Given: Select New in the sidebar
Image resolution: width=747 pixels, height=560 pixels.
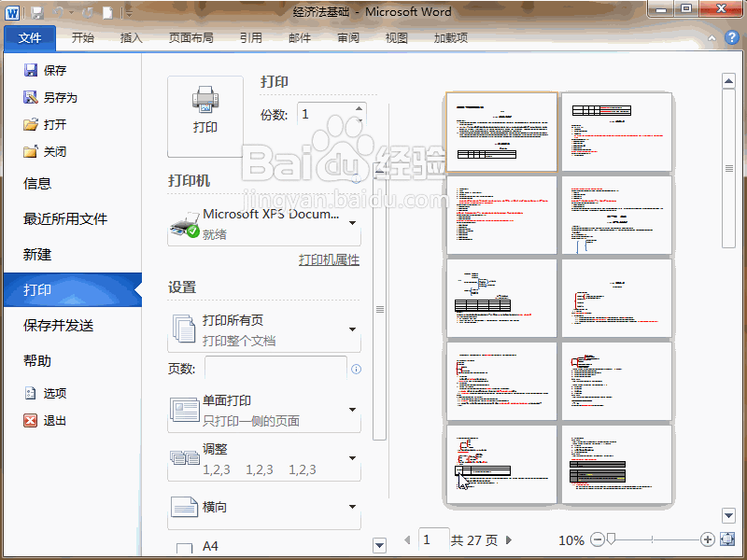Looking at the screenshot, I should (x=37, y=254).
